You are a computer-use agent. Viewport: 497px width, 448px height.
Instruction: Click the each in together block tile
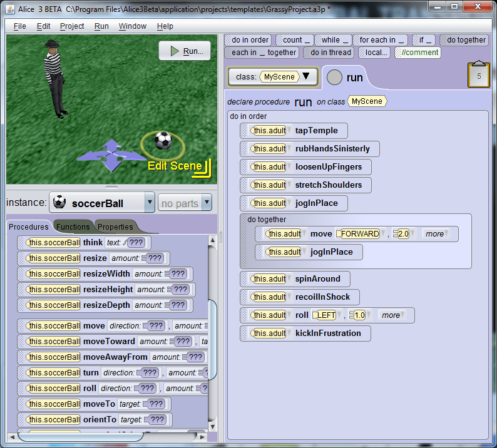pyautogui.click(x=262, y=53)
